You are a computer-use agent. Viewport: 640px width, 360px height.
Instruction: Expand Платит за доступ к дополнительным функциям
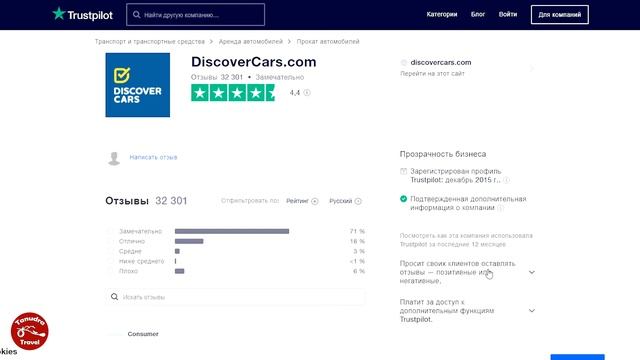(467, 311)
